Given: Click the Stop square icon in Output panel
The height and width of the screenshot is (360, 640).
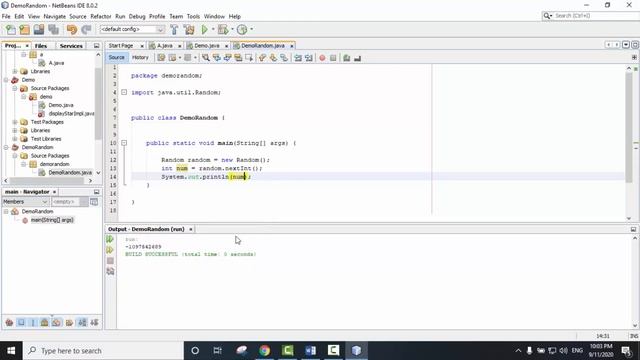Looking at the screenshot, I should (110, 260).
